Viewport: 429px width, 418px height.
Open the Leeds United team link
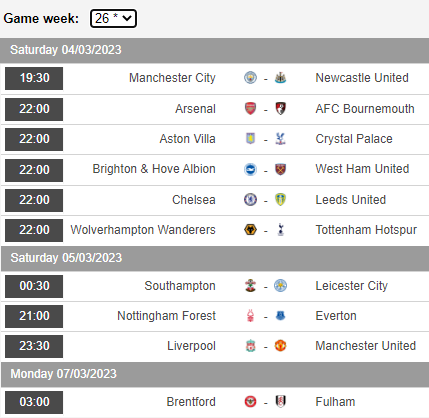point(351,200)
